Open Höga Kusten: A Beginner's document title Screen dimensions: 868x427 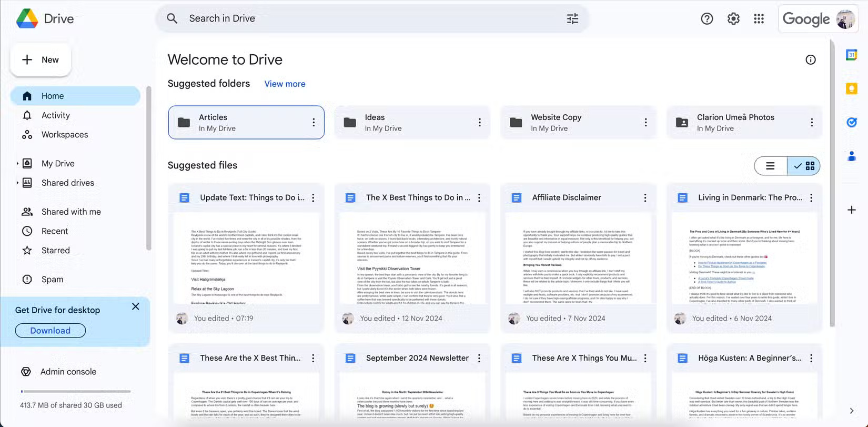pyautogui.click(x=750, y=358)
